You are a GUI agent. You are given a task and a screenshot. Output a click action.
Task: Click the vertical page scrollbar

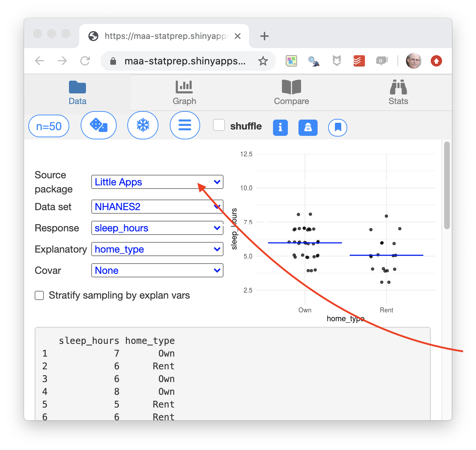tap(447, 186)
